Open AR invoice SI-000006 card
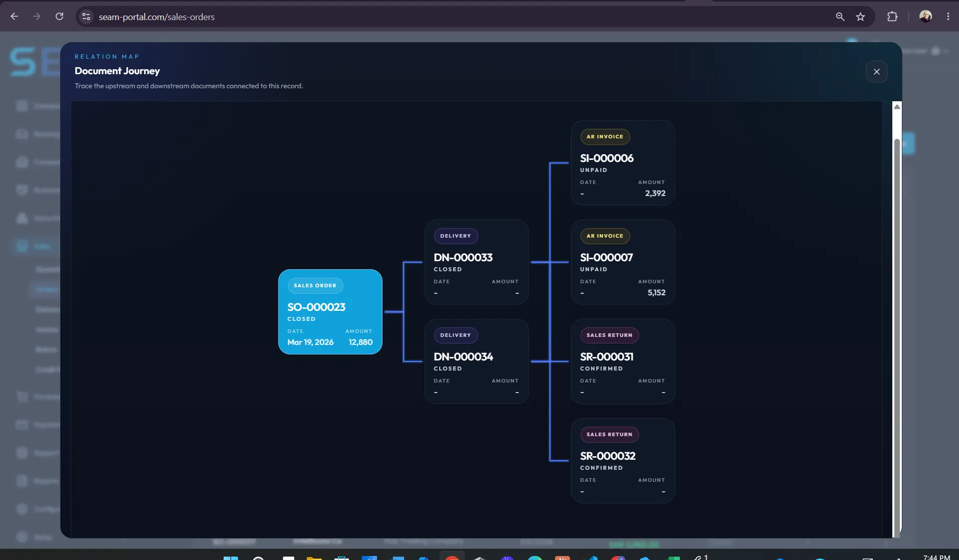Image resolution: width=959 pixels, height=560 pixels. coord(623,163)
